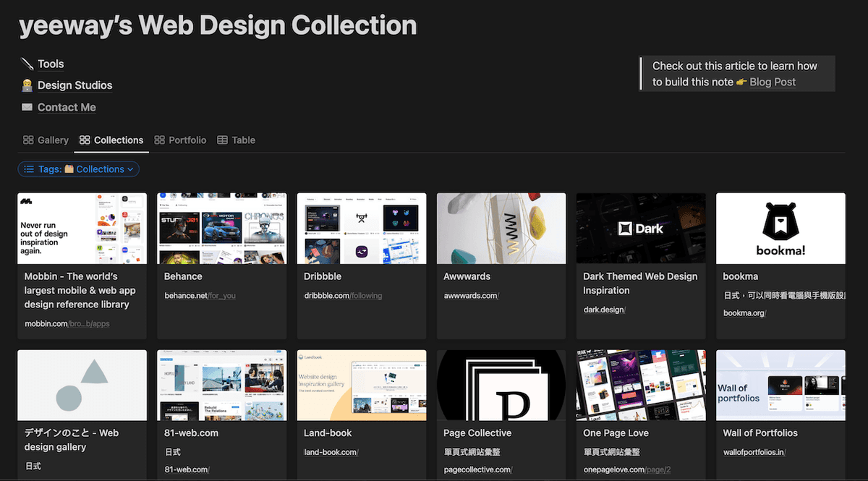Click the table icon on Table tab
The image size is (868, 481).
pyautogui.click(x=222, y=140)
